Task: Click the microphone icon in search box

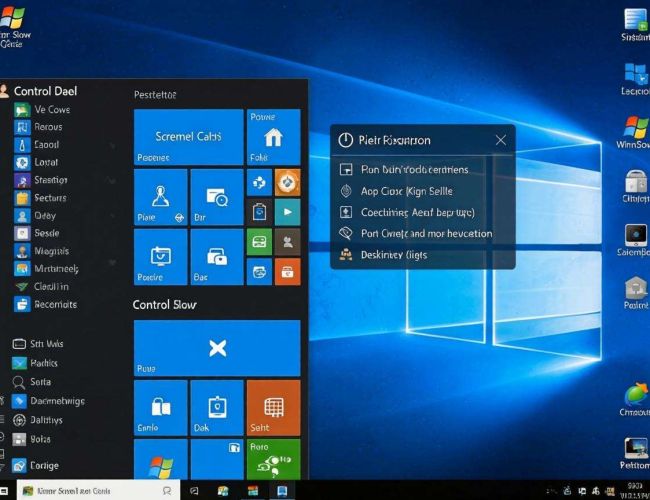Action: tap(167, 491)
